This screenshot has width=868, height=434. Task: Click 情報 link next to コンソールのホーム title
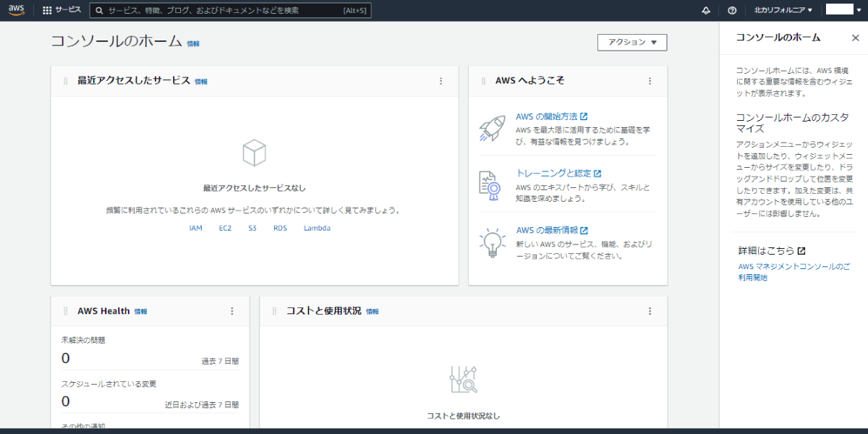pyautogui.click(x=193, y=44)
